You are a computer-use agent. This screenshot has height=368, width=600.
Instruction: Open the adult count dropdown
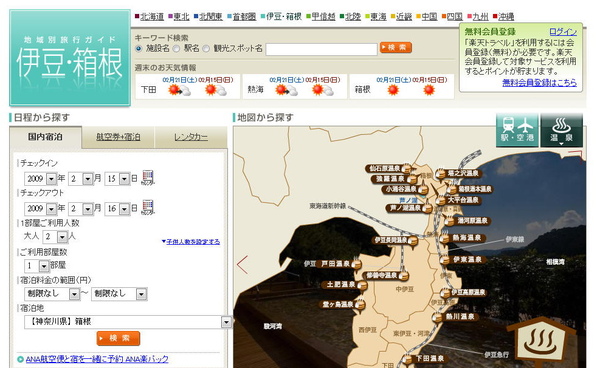point(62,237)
